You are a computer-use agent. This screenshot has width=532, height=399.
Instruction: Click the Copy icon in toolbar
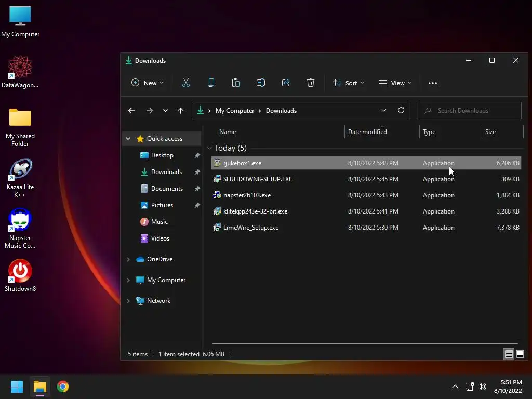tap(211, 83)
